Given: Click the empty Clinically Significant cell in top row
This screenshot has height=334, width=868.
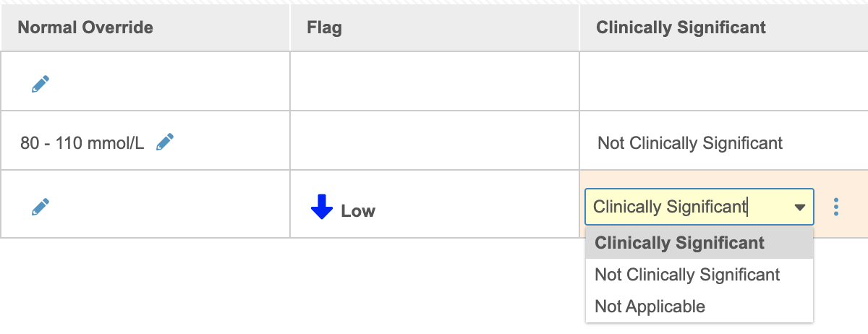Looking at the screenshot, I should tap(723, 82).
